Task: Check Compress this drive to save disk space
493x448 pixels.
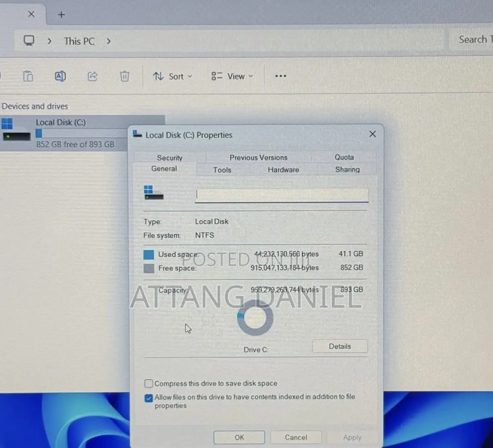Action: tap(149, 383)
